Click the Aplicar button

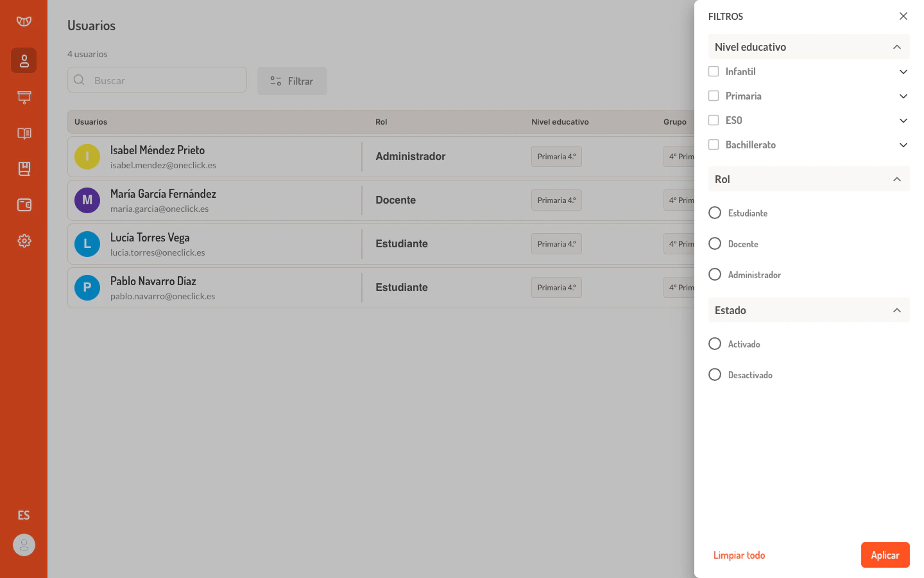[885, 555]
